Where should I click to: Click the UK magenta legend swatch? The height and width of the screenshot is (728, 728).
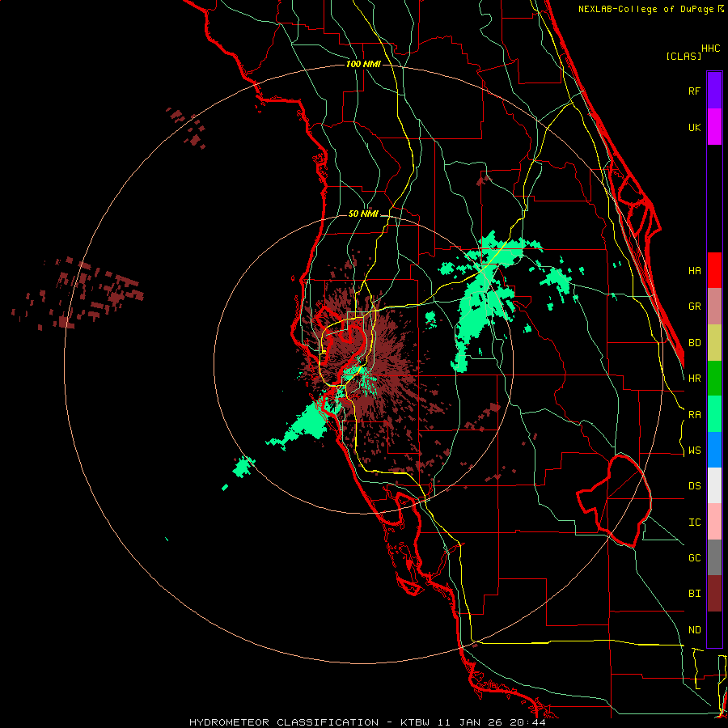[x=714, y=126]
